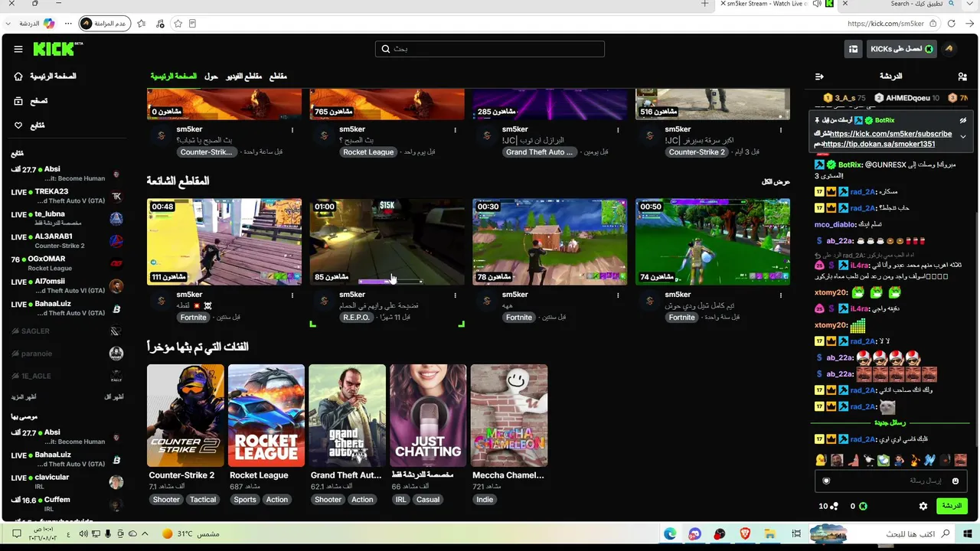The image size is (980, 551).
Task: Click the Task View taskbar icon
Action: (x=796, y=533)
